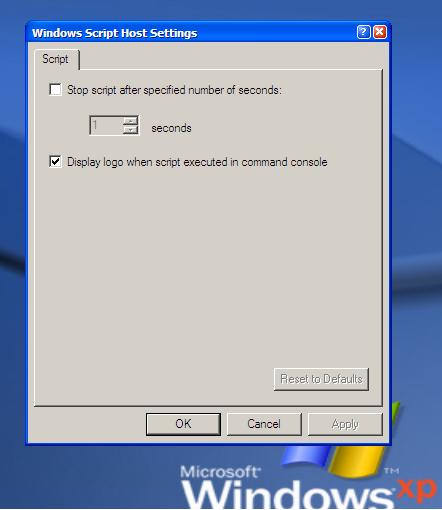Viewport: 442px width, 510px height.
Task: Enable the stop script after seconds checkbox
Action: coord(55,89)
